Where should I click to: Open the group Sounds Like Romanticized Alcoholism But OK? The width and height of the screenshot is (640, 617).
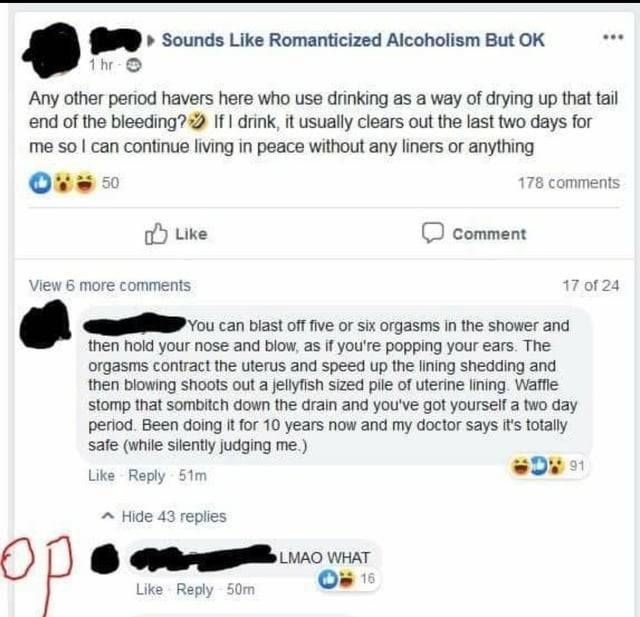[353, 40]
